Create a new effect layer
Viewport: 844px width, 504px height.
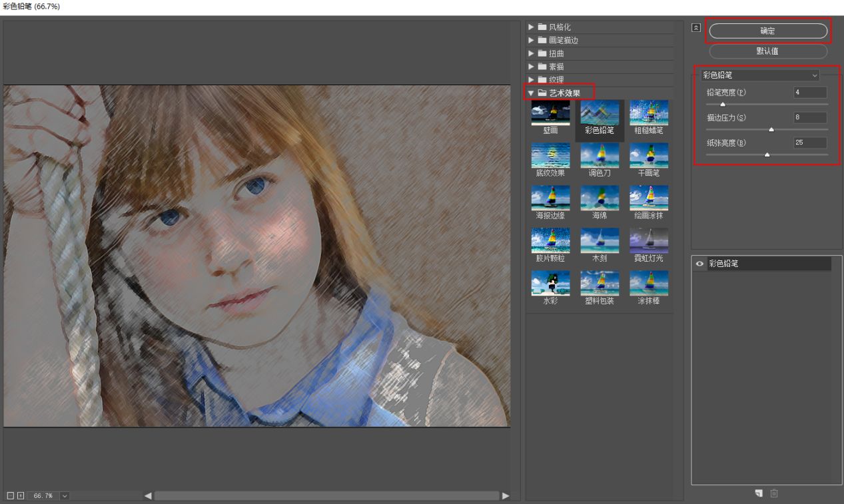pyautogui.click(x=758, y=493)
